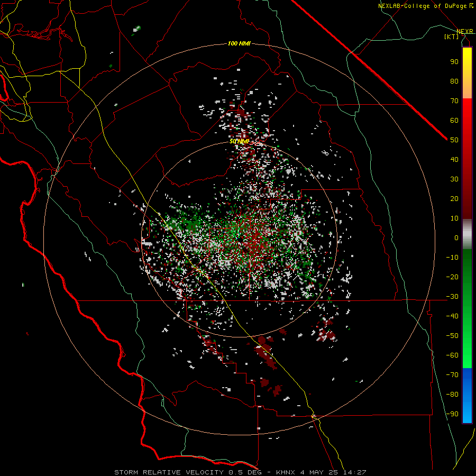Pick the gray zero band of the color bar

coord(467,234)
